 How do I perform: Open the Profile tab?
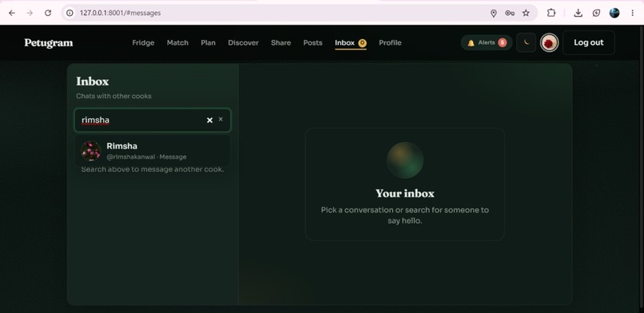(x=390, y=42)
